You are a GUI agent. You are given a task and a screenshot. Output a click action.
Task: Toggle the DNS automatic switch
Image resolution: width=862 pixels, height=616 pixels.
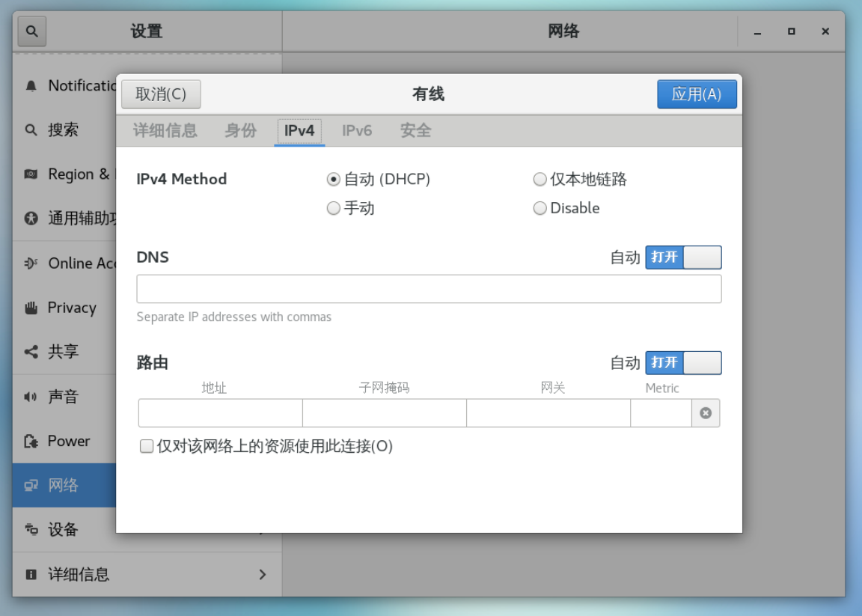683,257
